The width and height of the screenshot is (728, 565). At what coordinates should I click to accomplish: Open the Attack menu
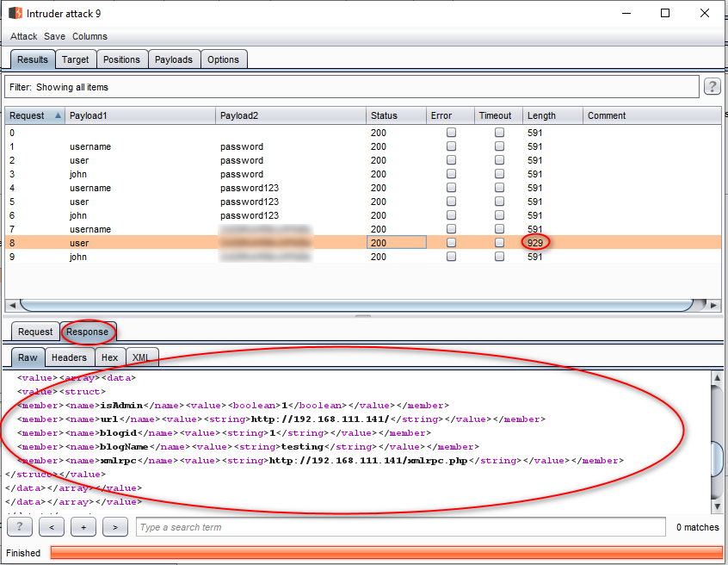coord(23,36)
